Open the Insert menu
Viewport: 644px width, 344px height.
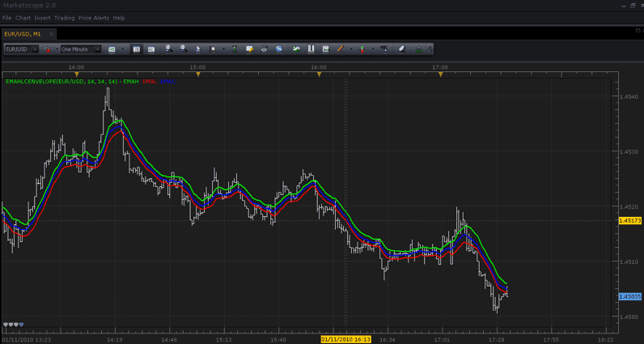[43, 18]
